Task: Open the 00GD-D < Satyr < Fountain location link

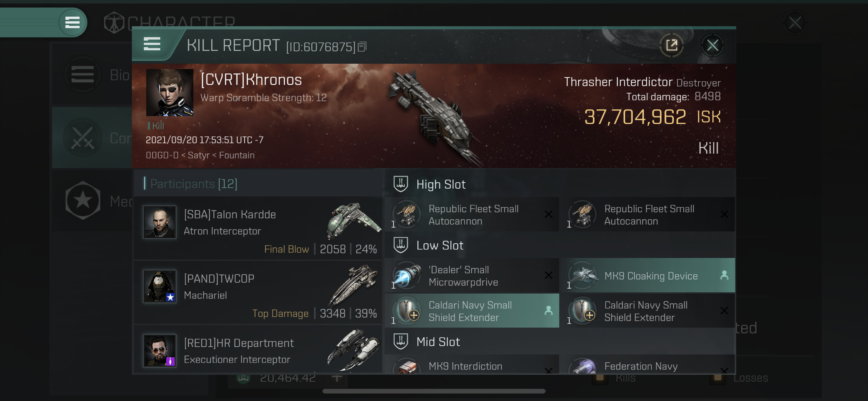Action: pos(200,155)
